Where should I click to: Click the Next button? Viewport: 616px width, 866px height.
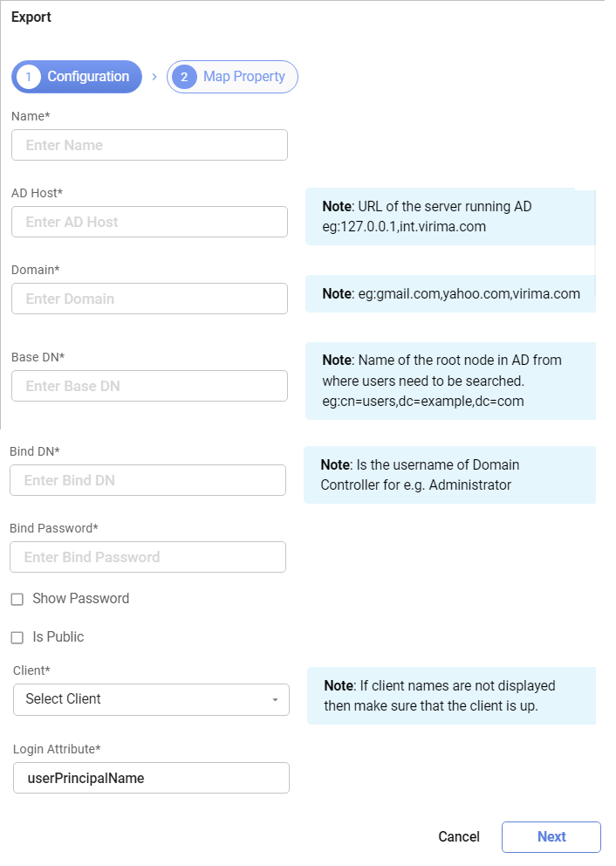(x=551, y=836)
